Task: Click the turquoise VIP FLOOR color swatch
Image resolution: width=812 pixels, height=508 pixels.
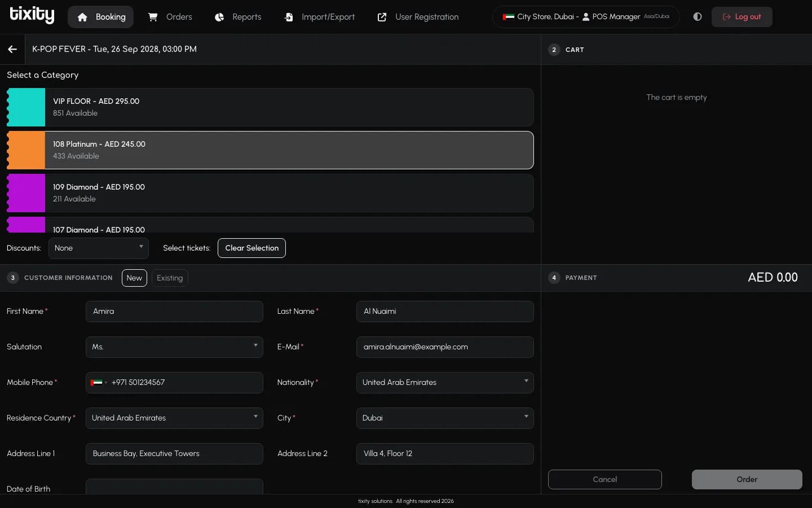Action: (x=26, y=107)
